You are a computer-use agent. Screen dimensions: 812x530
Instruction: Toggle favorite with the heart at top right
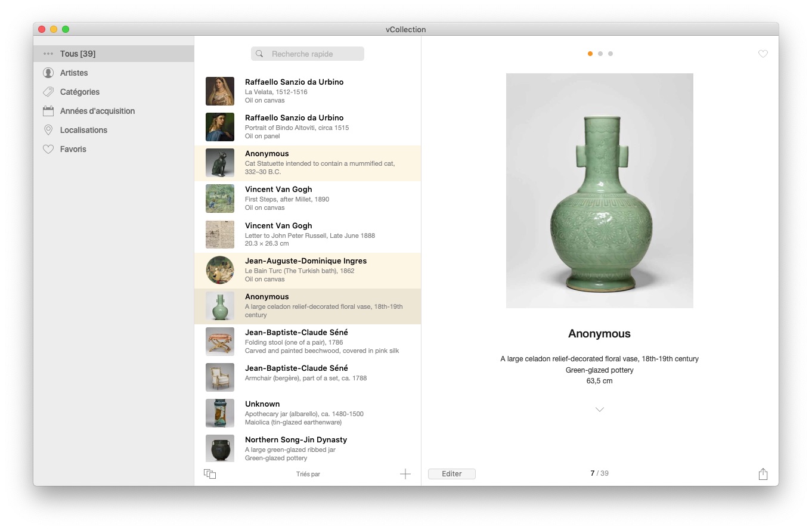[763, 54]
